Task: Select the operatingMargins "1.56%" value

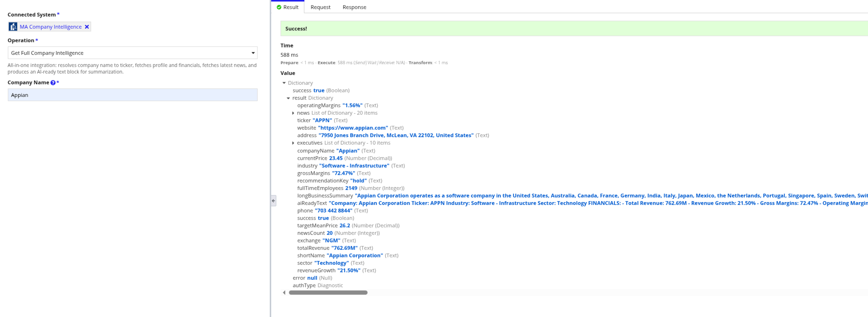Action: pos(352,106)
